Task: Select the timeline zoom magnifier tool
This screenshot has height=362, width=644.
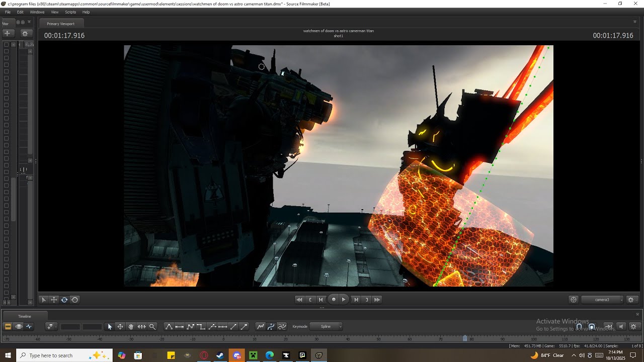Action: [x=152, y=326]
